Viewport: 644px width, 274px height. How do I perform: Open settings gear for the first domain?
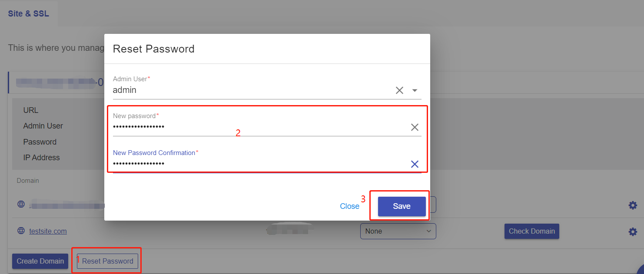coord(633,205)
